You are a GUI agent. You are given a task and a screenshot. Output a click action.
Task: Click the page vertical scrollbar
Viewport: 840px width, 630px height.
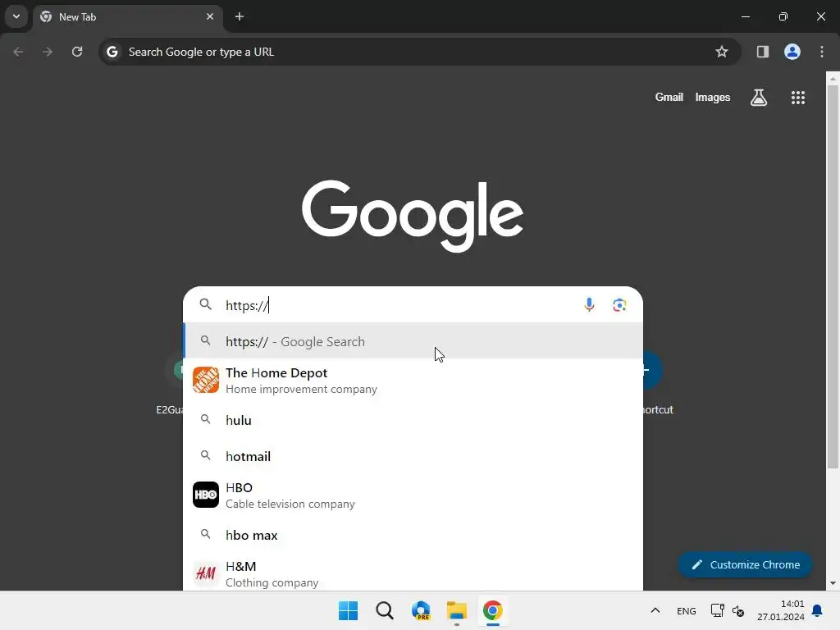(x=833, y=276)
